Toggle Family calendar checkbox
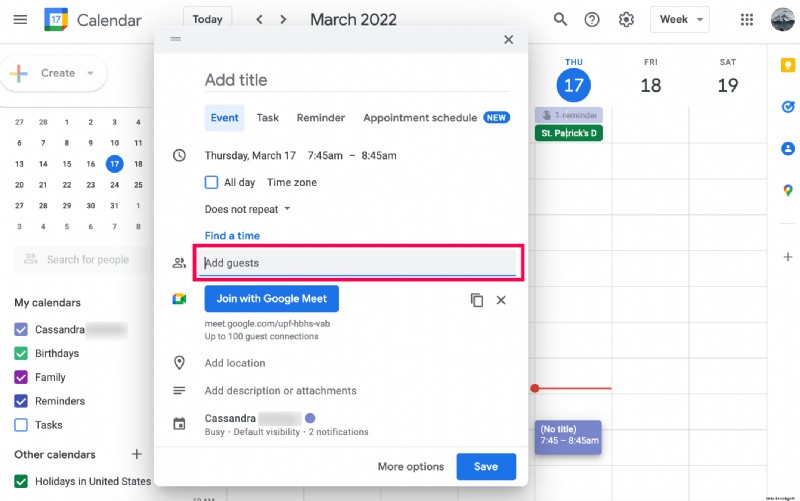800x501 pixels. point(21,377)
